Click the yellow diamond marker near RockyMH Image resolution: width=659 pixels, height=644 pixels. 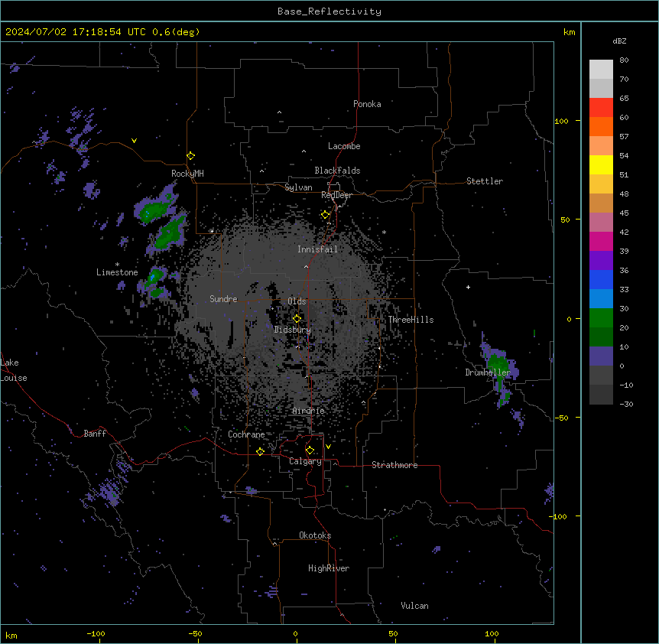point(190,155)
